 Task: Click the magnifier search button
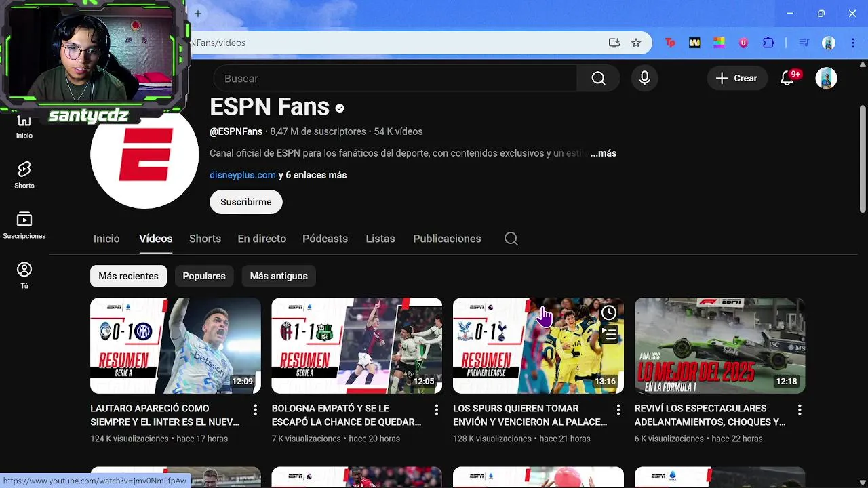click(x=598, y=79)
